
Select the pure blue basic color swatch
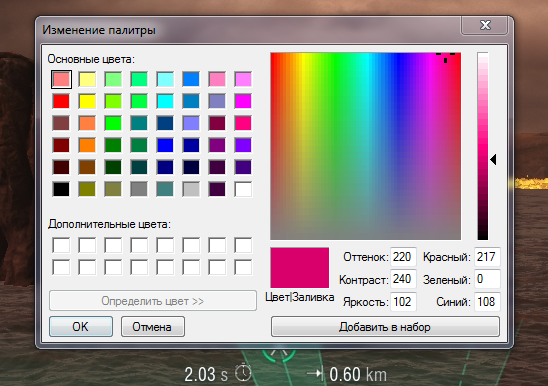click(165, 145)
